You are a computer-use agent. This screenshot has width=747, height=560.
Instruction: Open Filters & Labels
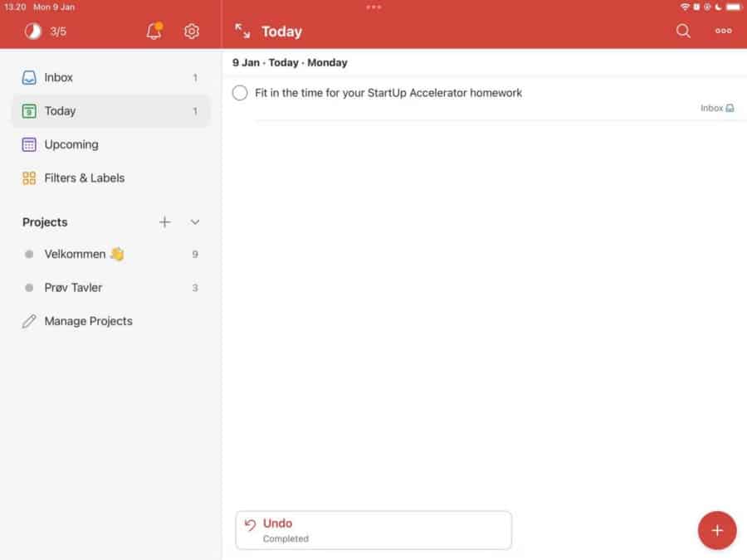85,178
